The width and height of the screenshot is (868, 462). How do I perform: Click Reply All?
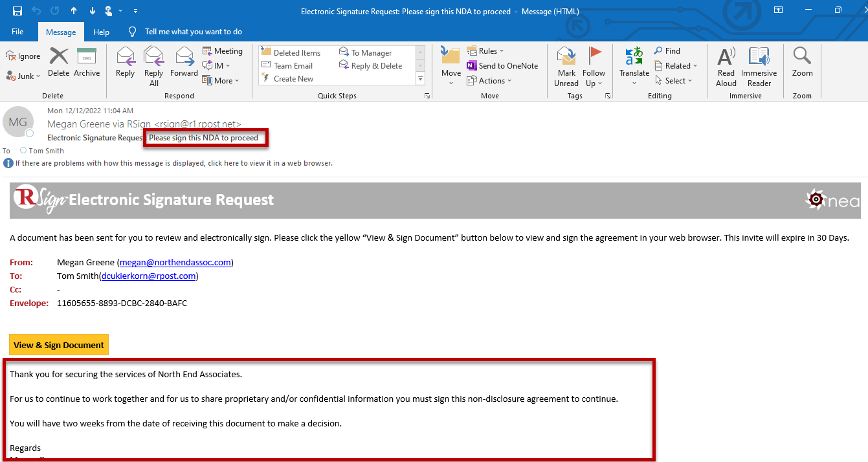[153, 66]
